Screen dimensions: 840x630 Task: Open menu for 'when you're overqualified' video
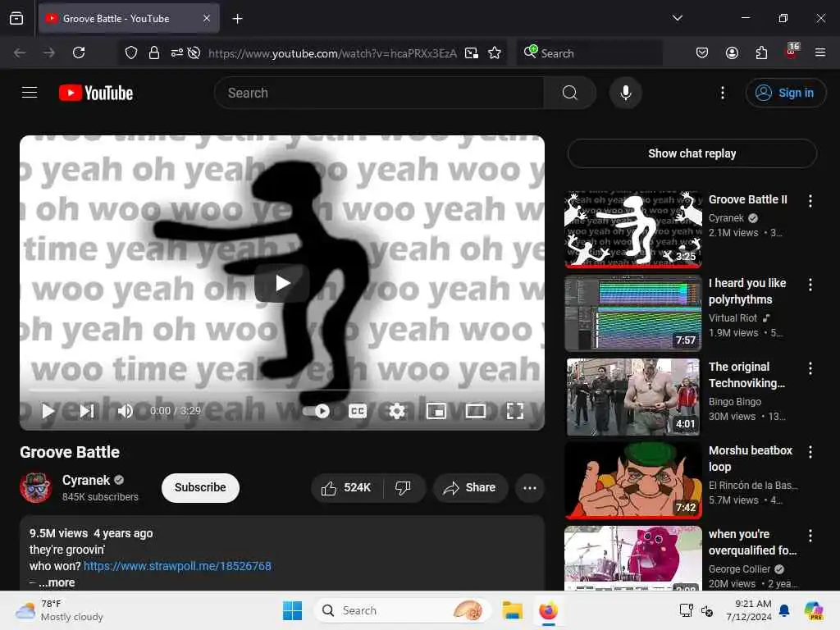click(810, 535)
